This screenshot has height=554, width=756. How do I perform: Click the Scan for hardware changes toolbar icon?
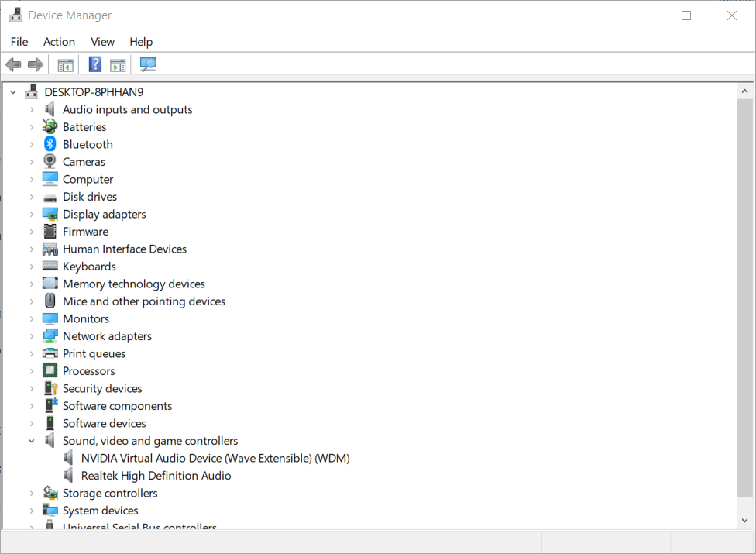tap(147, 64)
